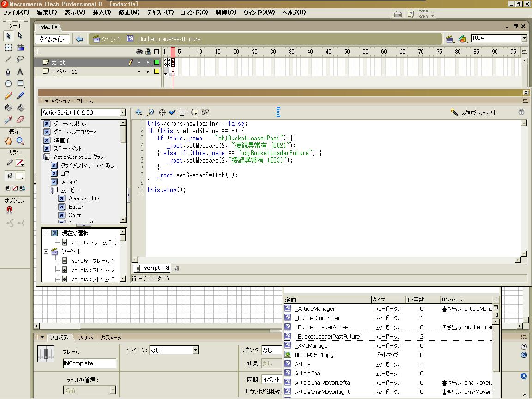The width and height of the screenshot is (532, 399).
Task: Toggle lock dot of script layer
Action: 148,62
